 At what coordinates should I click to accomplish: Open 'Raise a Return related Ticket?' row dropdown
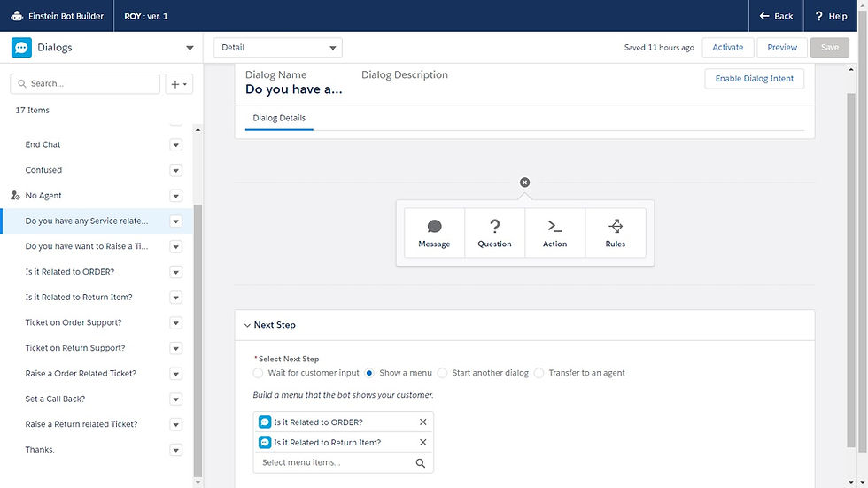tap(176, 425)
